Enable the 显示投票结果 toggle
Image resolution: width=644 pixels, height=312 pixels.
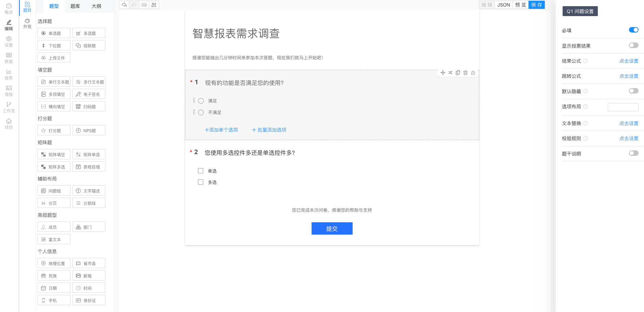633,45
